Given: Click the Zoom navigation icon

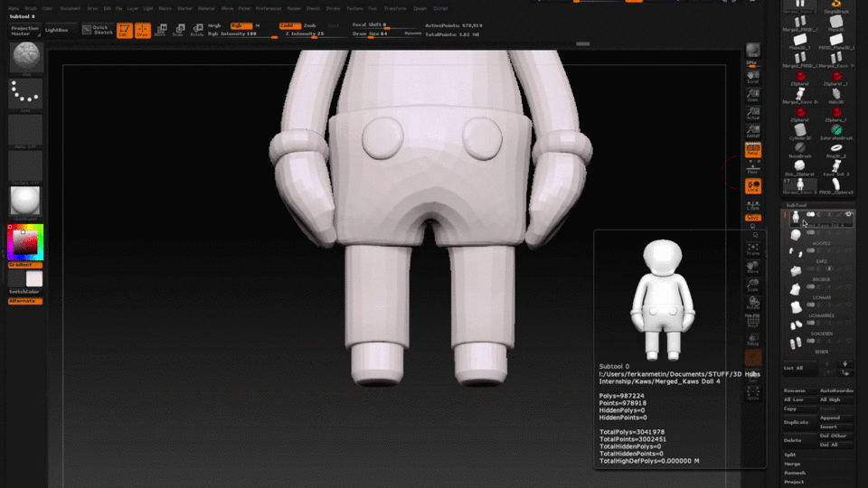Looking at the screenshot, I should point(753,95).
